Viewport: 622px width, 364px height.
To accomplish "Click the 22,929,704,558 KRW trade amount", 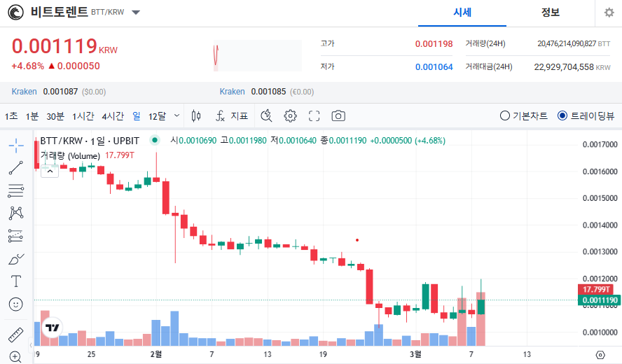I will pyautogui.click(x=572, y=66).
